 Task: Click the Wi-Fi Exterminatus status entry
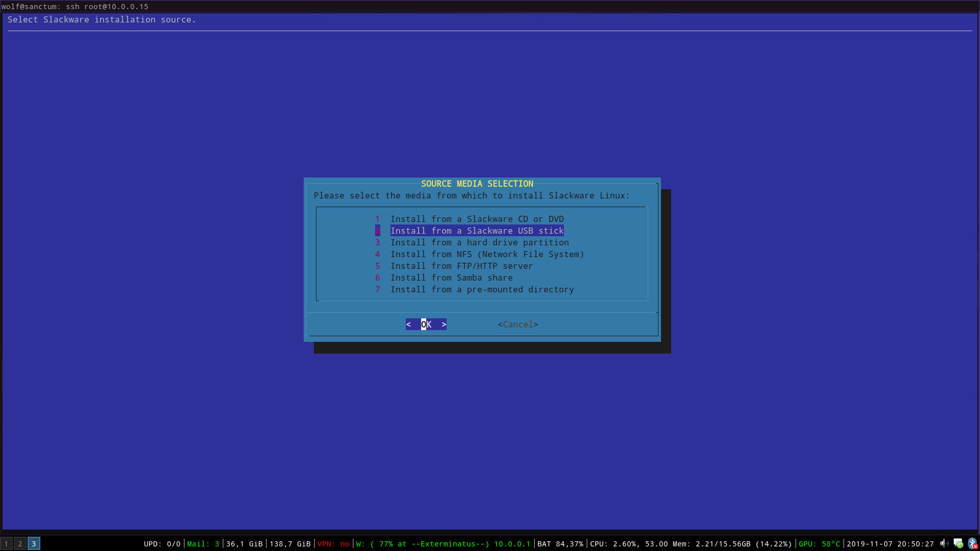[443, 544]
